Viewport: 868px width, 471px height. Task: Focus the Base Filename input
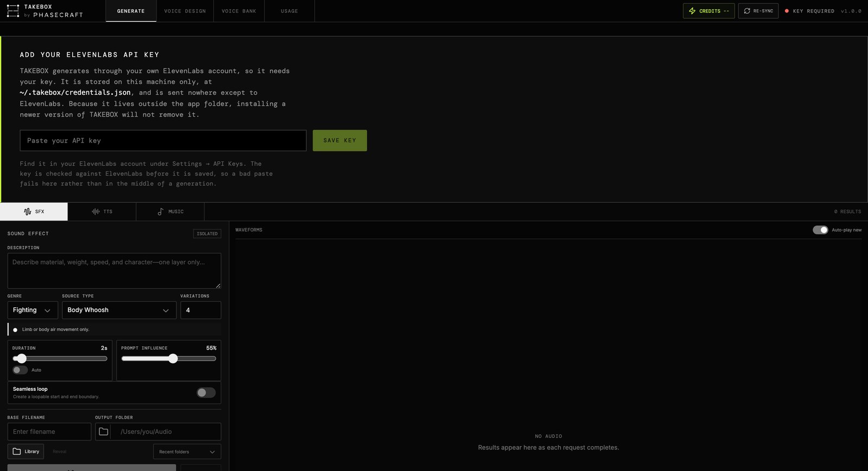(49, 431)
